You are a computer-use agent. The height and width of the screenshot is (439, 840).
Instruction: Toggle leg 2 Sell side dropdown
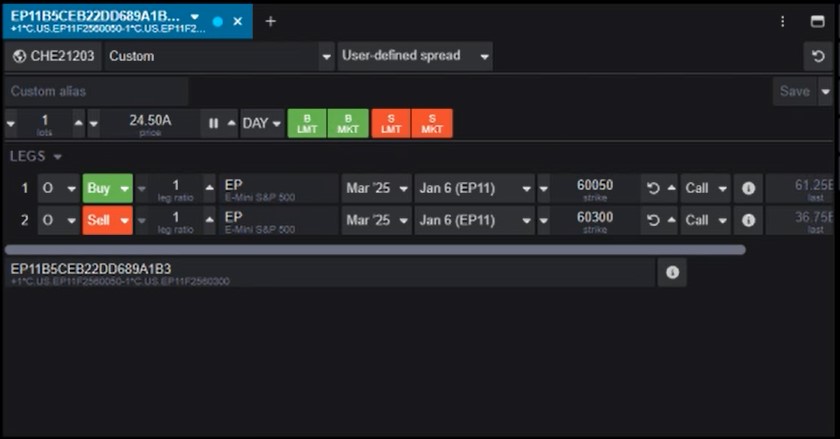pos(108,220)
